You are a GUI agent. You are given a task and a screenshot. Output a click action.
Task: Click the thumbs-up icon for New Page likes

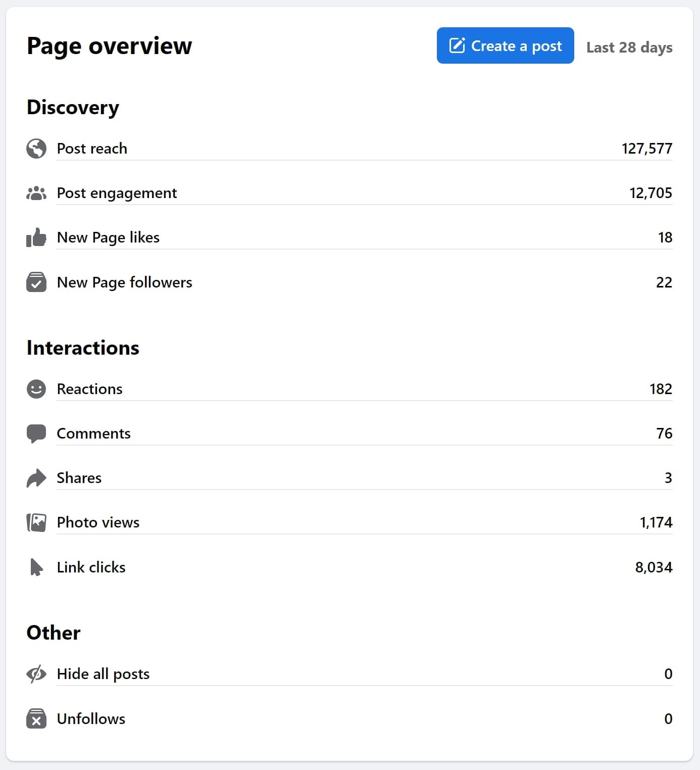36,237
